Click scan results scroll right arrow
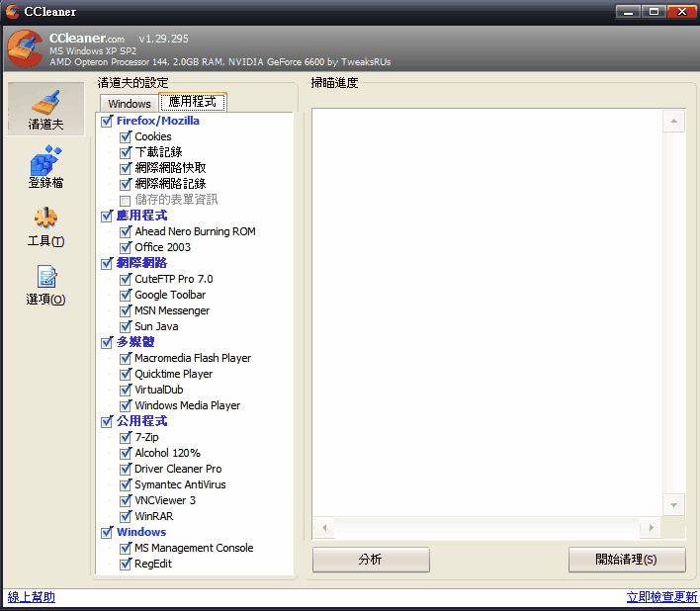The image size is (700, 611). pos(651,528)
